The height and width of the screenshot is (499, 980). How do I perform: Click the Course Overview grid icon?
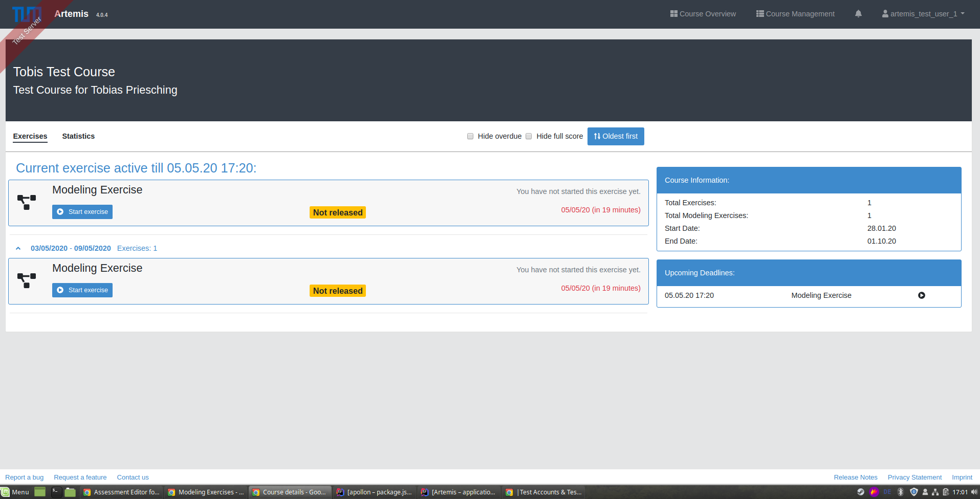point(673,14)
